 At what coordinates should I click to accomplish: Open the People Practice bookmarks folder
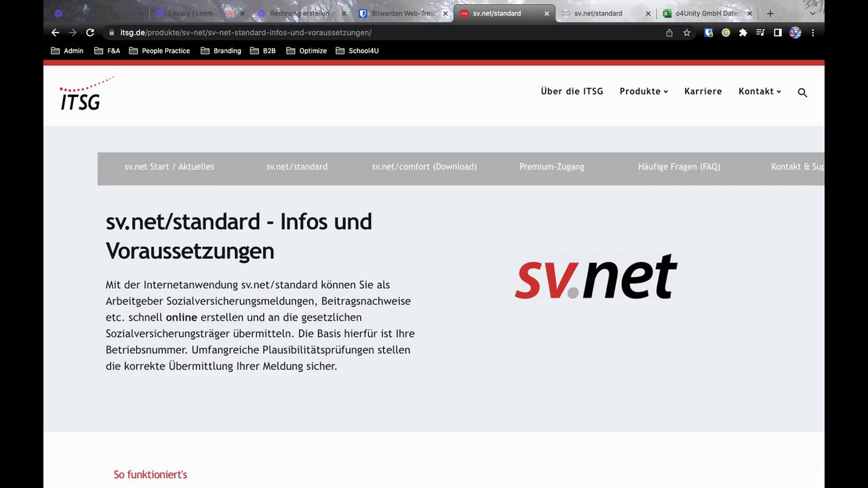159,51
